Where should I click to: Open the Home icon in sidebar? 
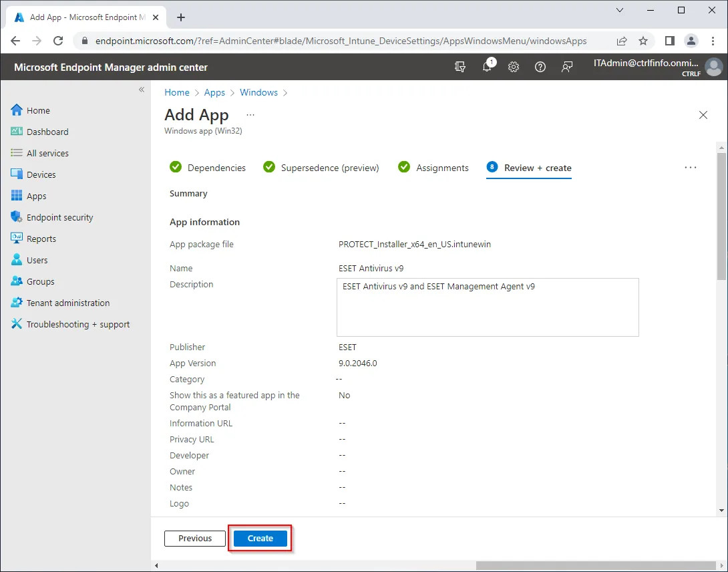click(16, 110)
